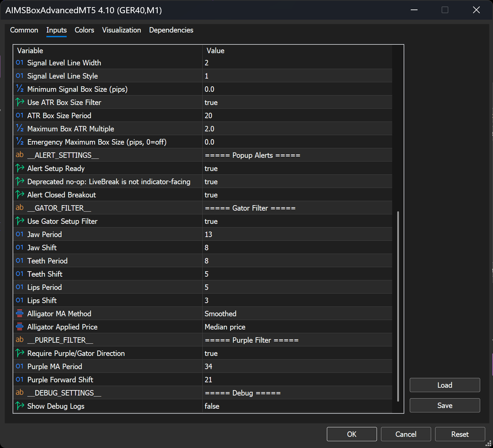Edit the Jaw Period value 13

tap(297, 234)
